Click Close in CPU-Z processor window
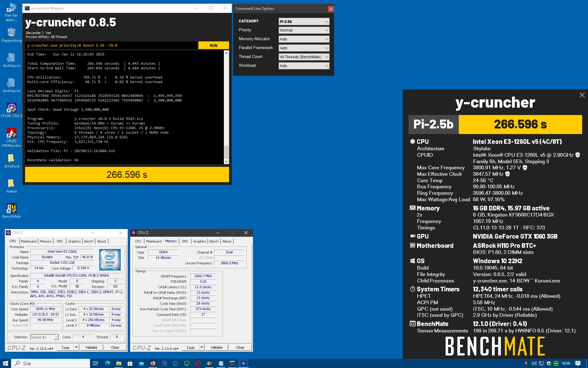 point(115,347)
